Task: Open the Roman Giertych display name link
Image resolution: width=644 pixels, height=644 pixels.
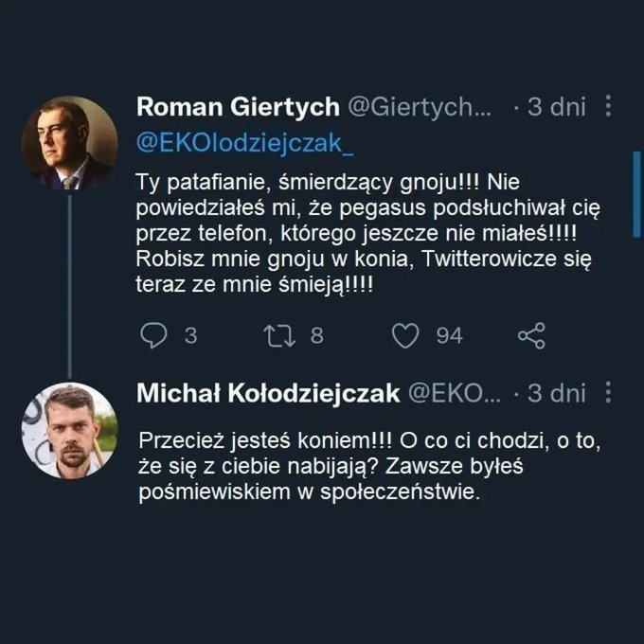Action: [x=238, y=107]
